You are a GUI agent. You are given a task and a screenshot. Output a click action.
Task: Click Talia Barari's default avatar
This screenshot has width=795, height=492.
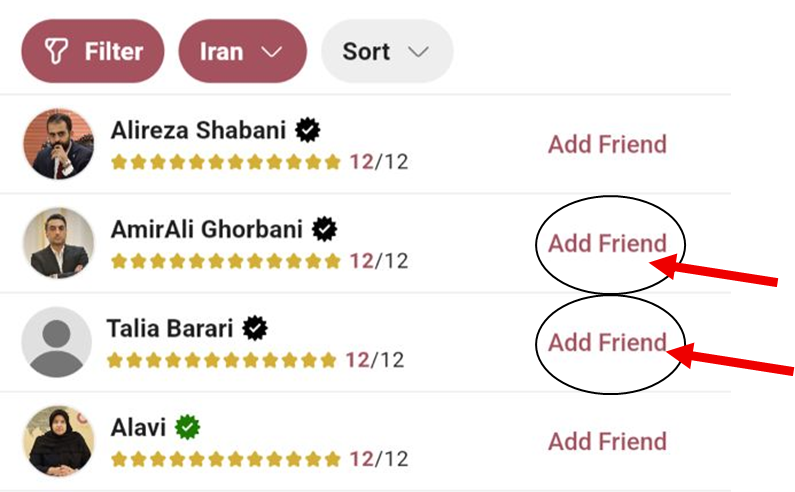click(x=57, y=342)
